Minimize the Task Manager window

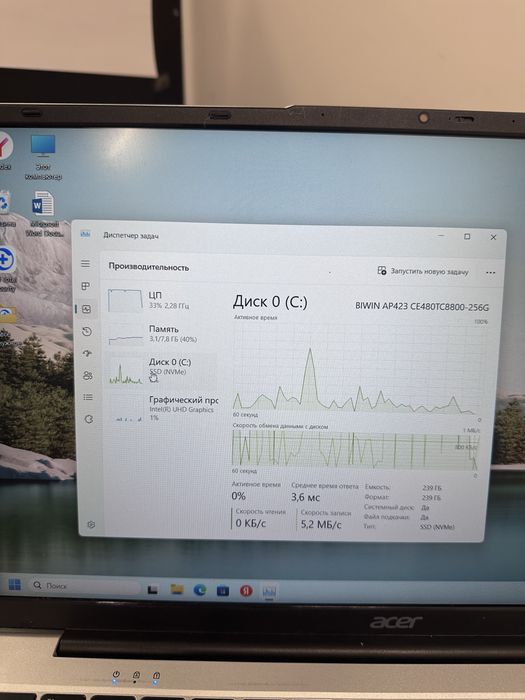click(441, 235)
